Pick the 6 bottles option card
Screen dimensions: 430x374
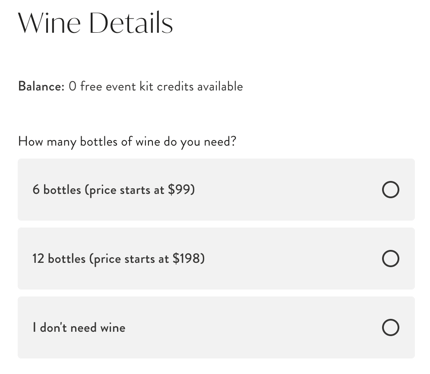(216, 189)
